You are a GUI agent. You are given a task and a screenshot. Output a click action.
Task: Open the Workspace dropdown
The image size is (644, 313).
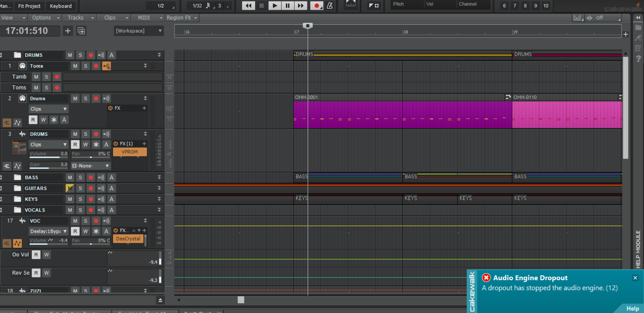(x=139, y=31)
